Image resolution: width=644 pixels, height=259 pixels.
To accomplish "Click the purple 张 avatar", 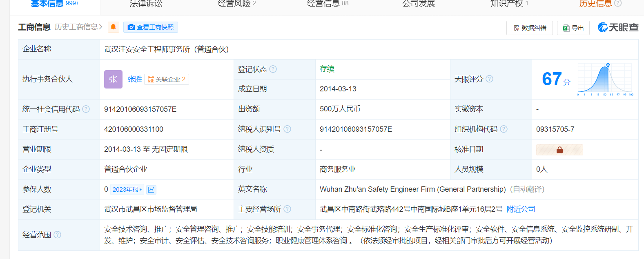I will pyautogui.click(x=113, y=79).
